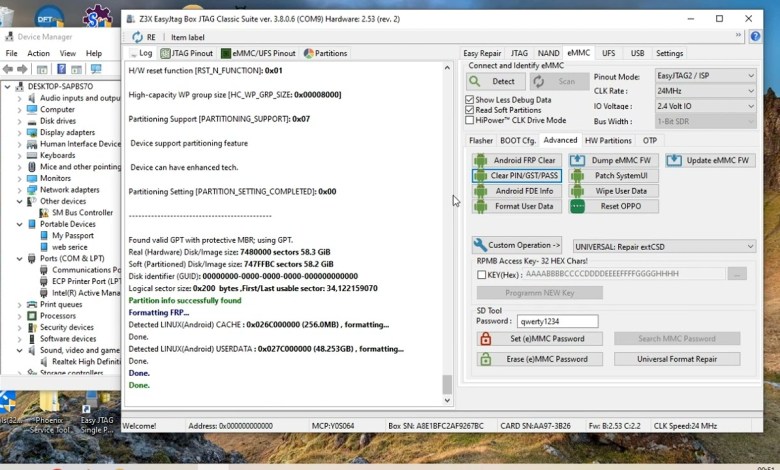Select Realtek High Definition audio device

(86, 362)
